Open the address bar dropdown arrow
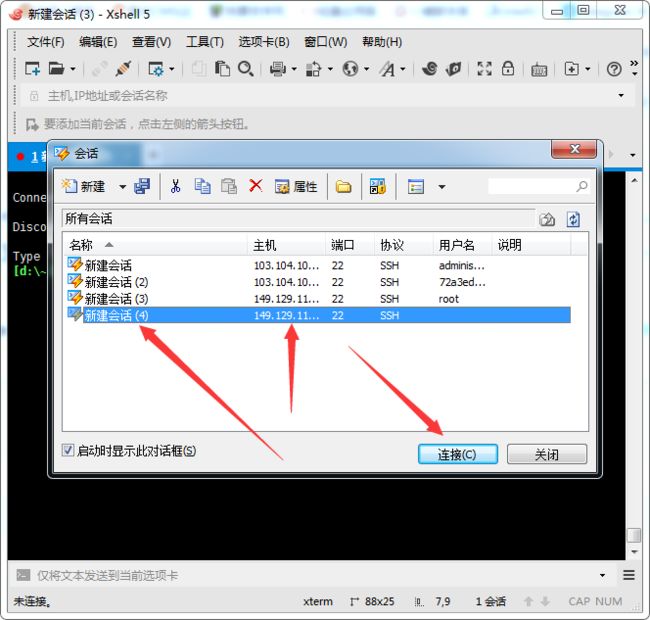Screen dimensions: 650x620 (621, 96)
